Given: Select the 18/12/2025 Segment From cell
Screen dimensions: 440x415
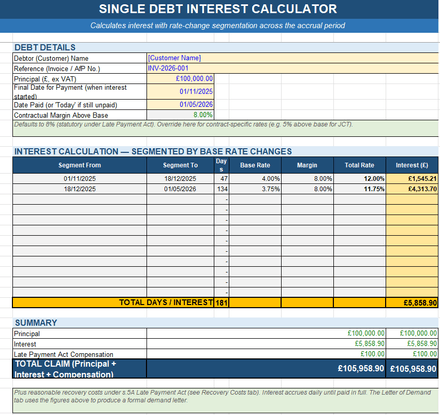Looking at the screenshot, I should (80, 189).
